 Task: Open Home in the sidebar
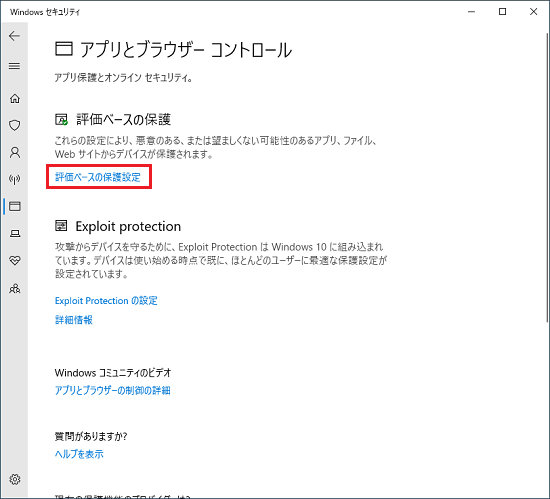click(15, 98)
